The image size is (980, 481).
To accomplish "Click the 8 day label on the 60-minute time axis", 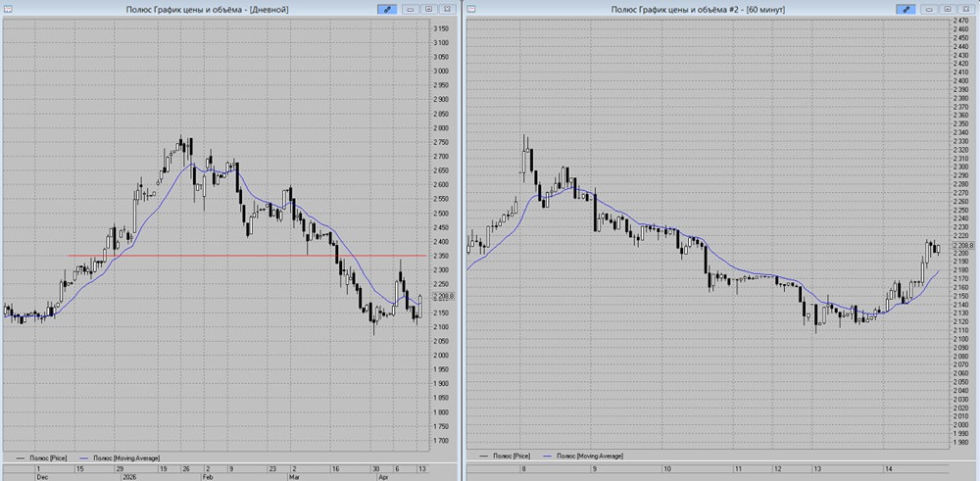I will tap(523, 468).
